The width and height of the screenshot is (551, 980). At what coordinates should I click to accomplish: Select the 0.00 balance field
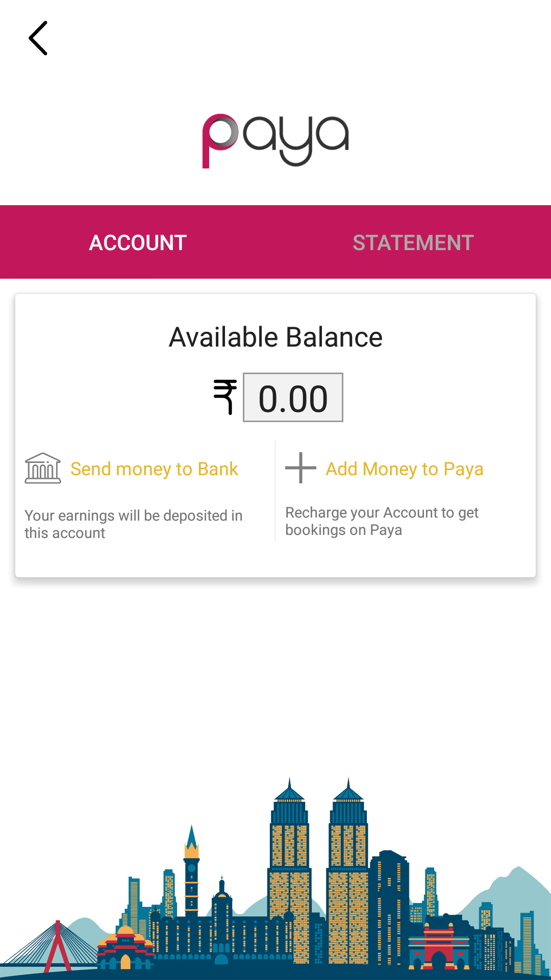click(x=293, y=398)
